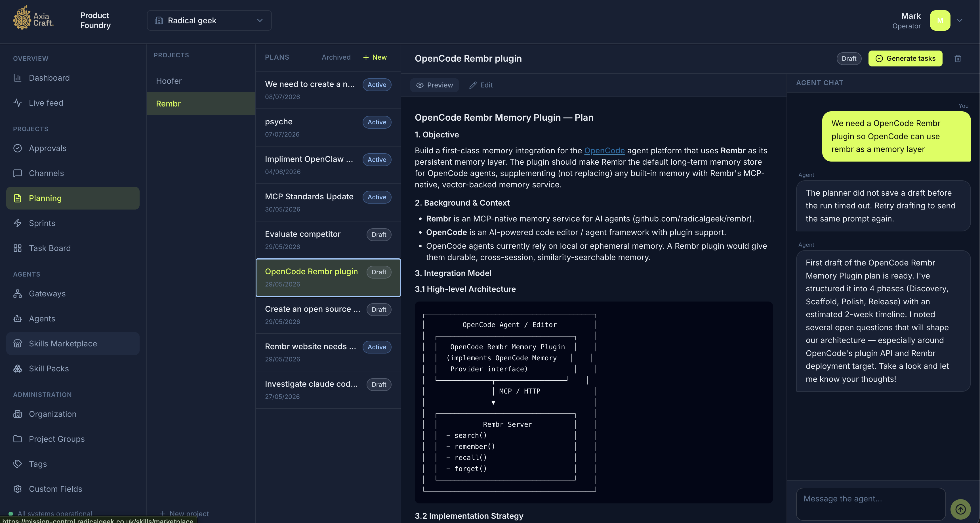Click the Task Board grid icon
This screenshot has width=980, height=523.
pos(18,248)
